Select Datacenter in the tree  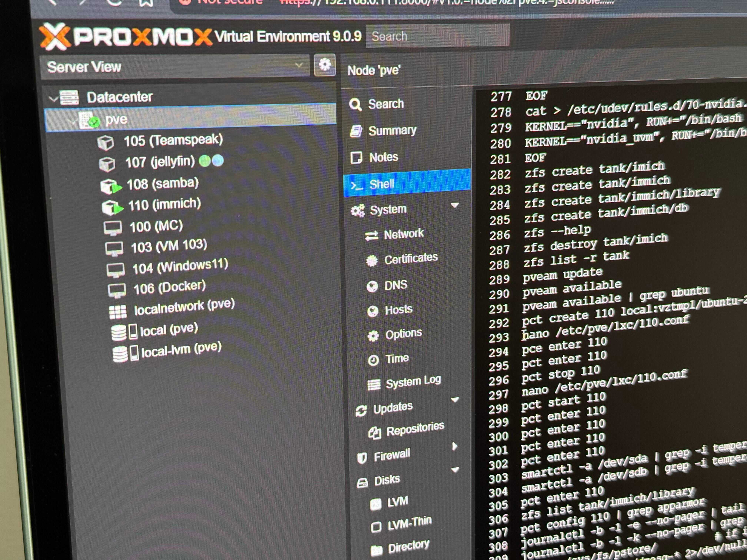tap(119, 97)
